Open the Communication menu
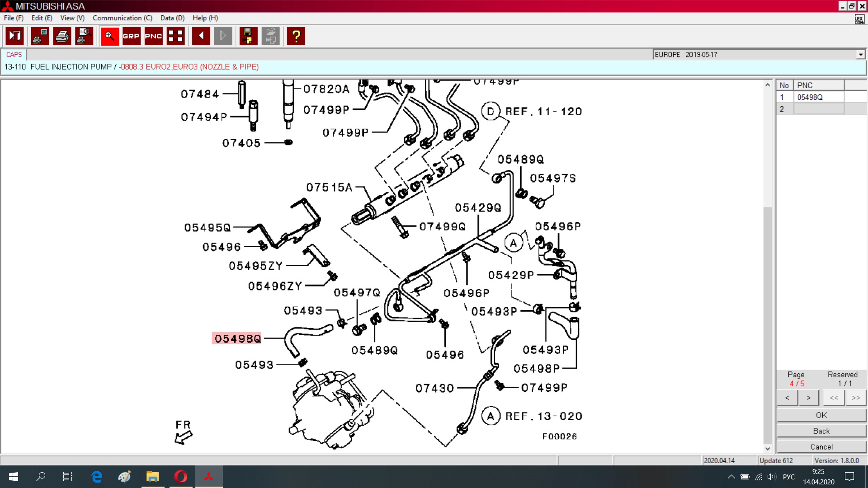The width and height of the screenshot is (868, 488). click(122, 18)
